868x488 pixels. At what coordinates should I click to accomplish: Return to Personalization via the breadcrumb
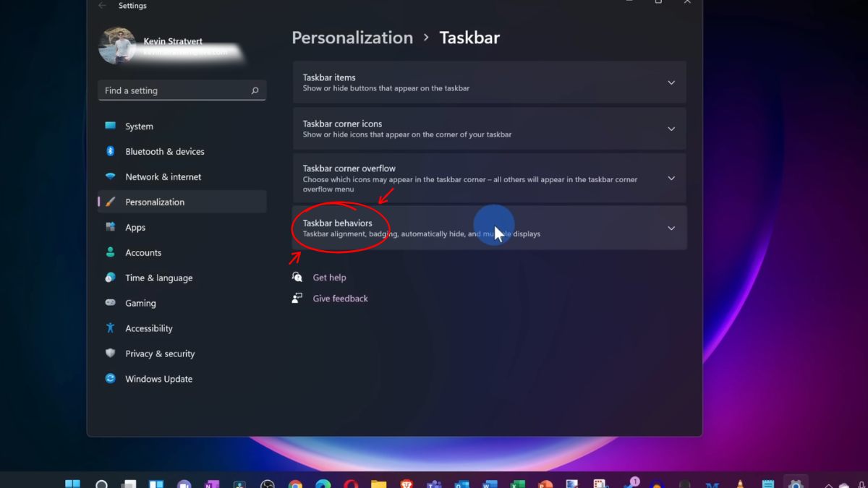pos(352,38)
